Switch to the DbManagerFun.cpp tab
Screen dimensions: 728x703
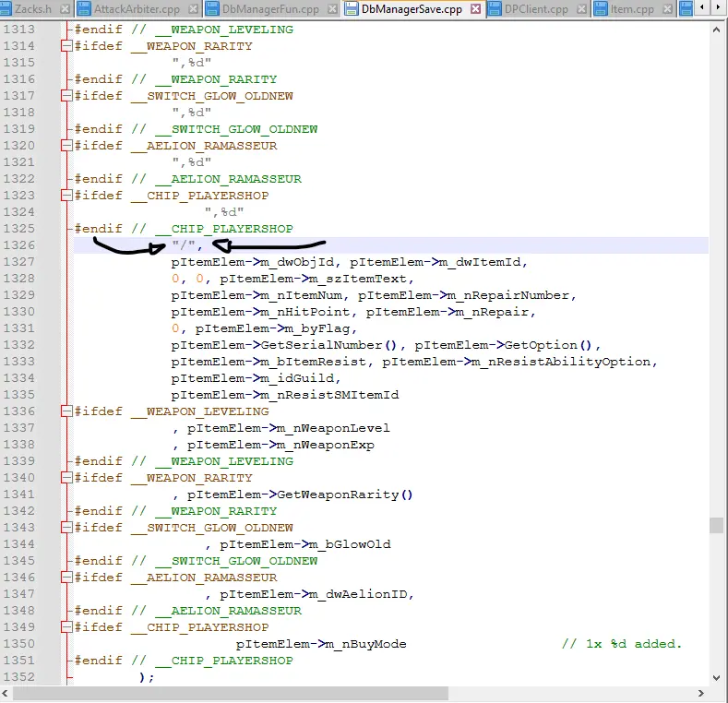[270, 9]
